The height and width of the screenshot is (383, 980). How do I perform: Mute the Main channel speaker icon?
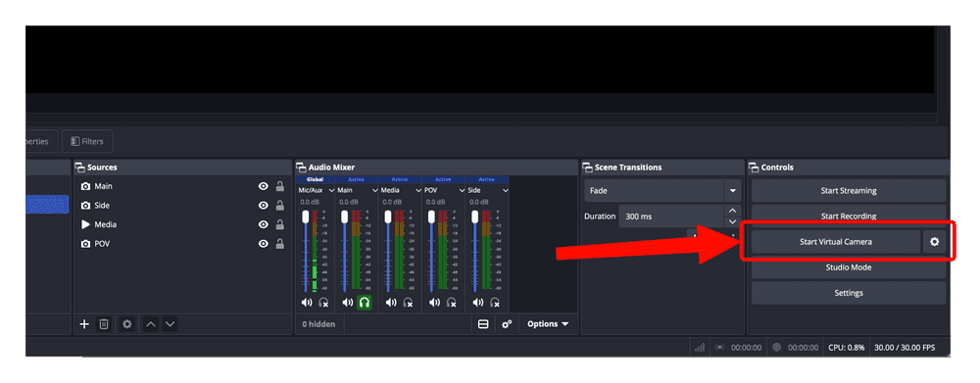pos(348,303)
